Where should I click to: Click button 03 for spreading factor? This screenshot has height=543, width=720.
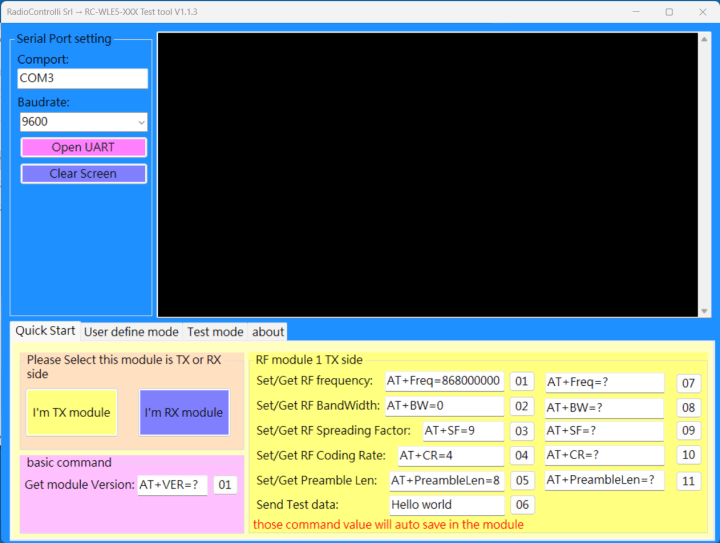pyautogui.click(x=522, y=431)
